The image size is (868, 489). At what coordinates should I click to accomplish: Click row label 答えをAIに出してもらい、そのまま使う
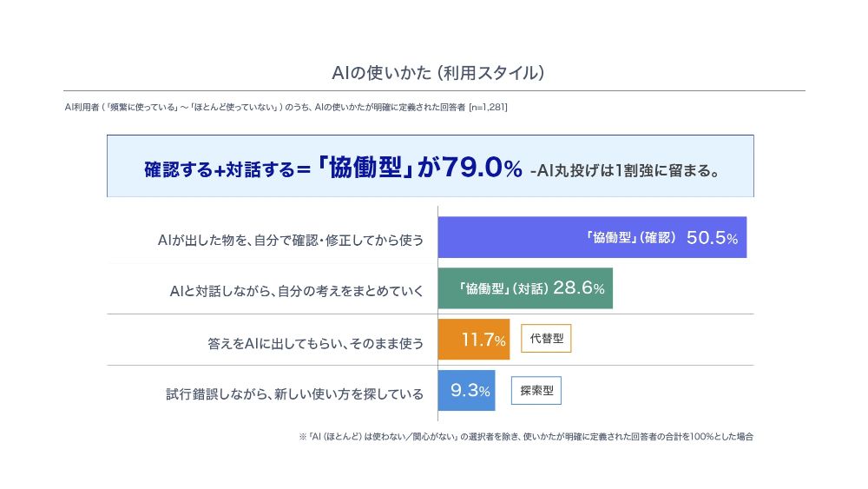pos(316,343)
